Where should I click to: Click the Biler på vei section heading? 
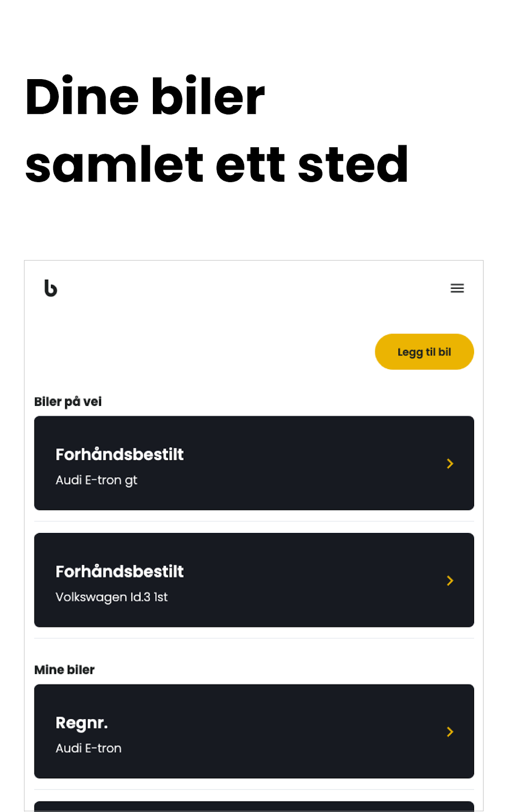pyautogui.click(x=68, y=402)
